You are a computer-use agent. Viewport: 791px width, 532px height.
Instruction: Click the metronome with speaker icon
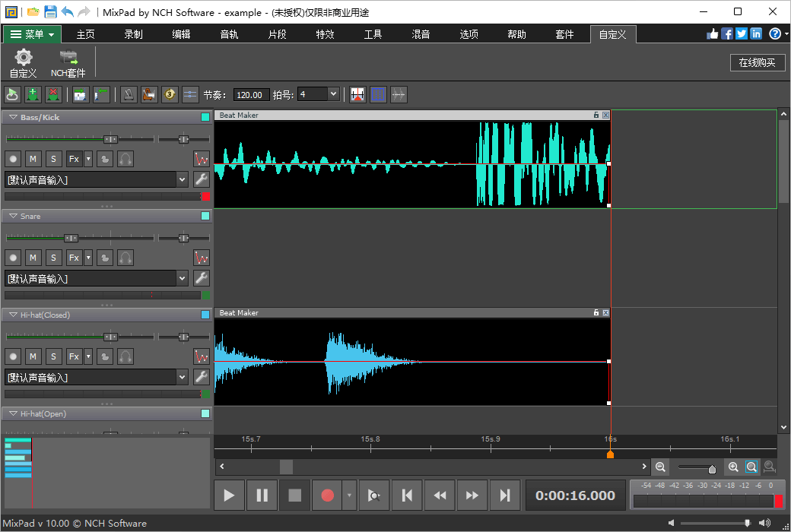[x=149, y=94]
